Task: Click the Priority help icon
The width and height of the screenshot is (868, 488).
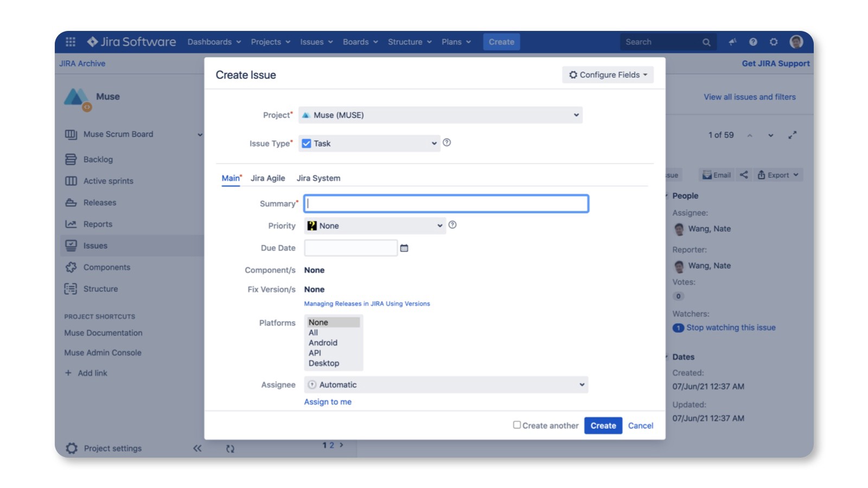Action: click(x=452, y=225)
